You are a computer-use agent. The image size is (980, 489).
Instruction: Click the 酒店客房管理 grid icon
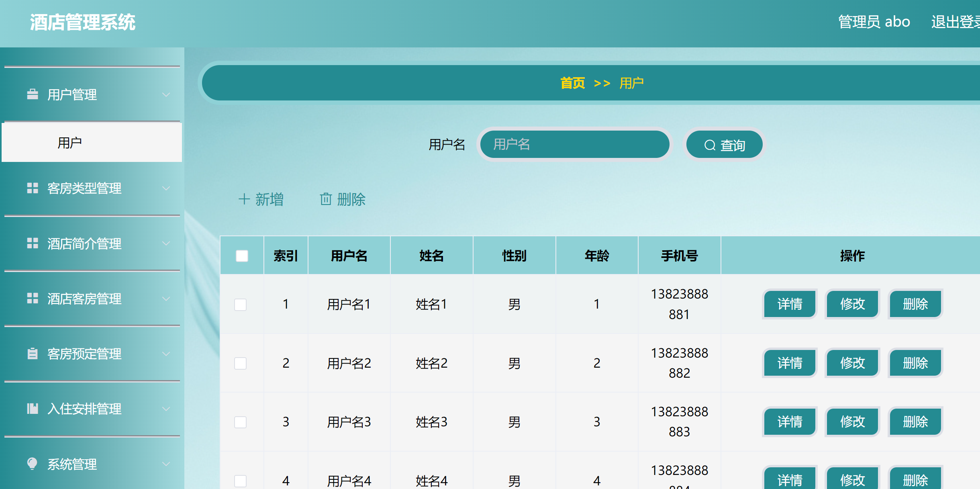33,299
